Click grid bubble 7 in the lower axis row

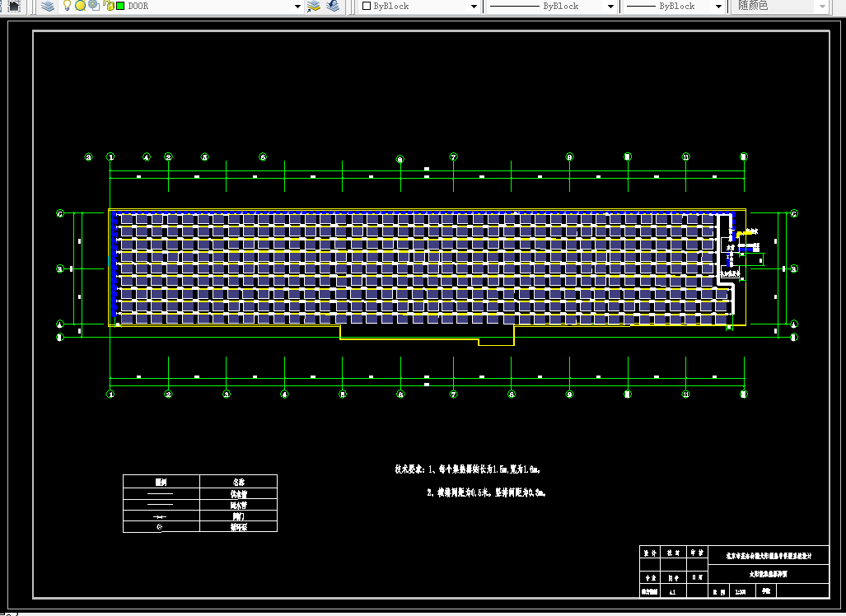click(x=453, y=394)
